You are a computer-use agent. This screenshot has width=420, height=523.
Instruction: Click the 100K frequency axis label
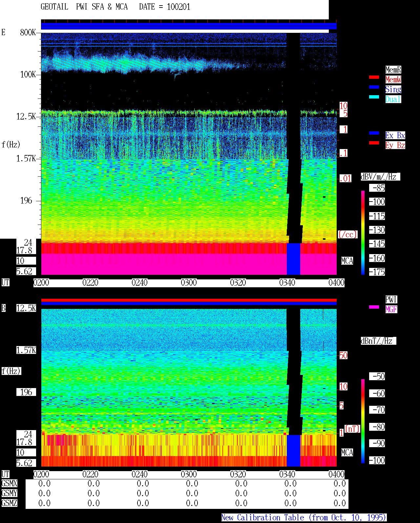[28, 74]
